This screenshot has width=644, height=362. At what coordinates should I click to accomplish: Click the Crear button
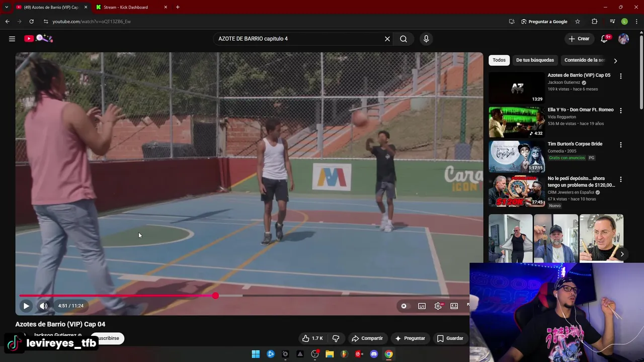pyautogui.click(x=579, y=39)
